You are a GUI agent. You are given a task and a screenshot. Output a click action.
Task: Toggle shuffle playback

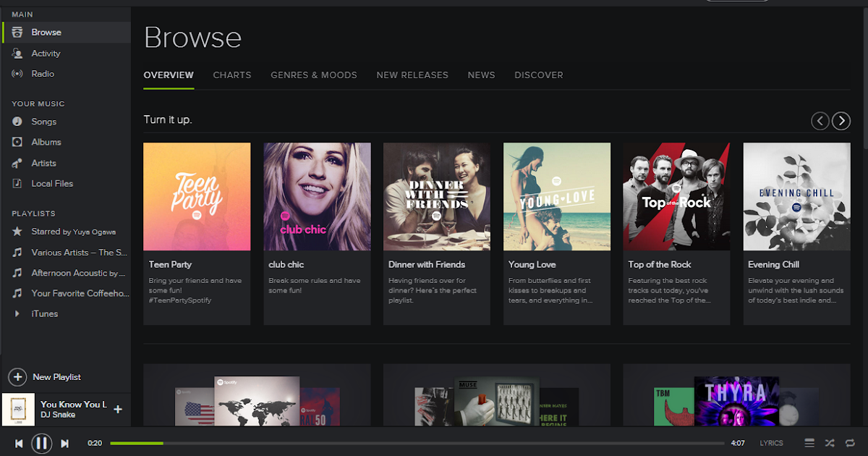(830, 443)
